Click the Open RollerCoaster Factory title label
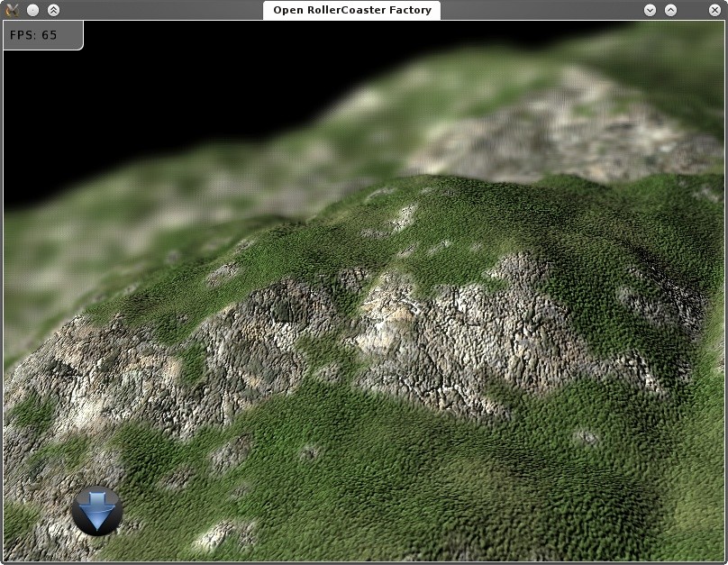The width and height of the screenshot is (728, 565). click(352, 10)
